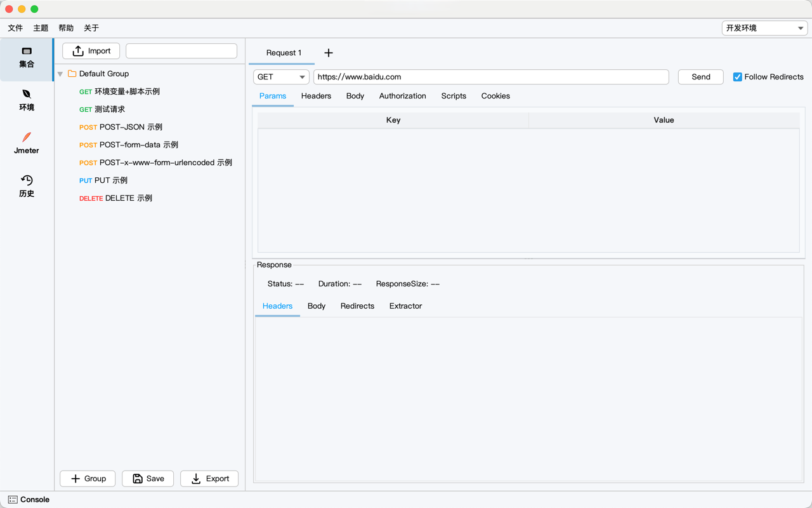Click the collection search field
Viewport: 812px width, 508px height.
[x=181, y=51]
